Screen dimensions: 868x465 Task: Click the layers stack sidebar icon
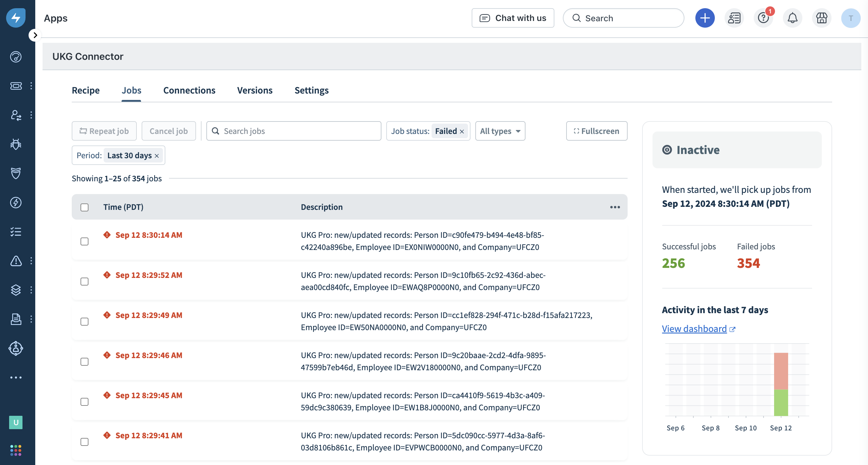16,290
